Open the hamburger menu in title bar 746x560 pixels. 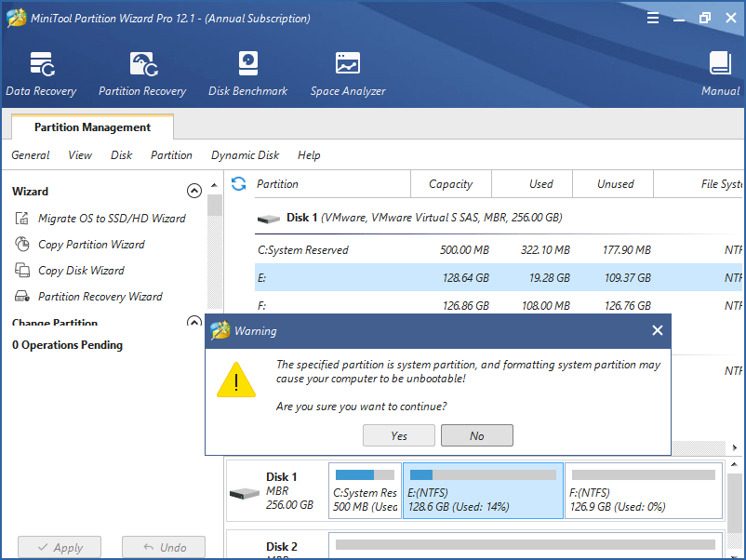[653, 18]
